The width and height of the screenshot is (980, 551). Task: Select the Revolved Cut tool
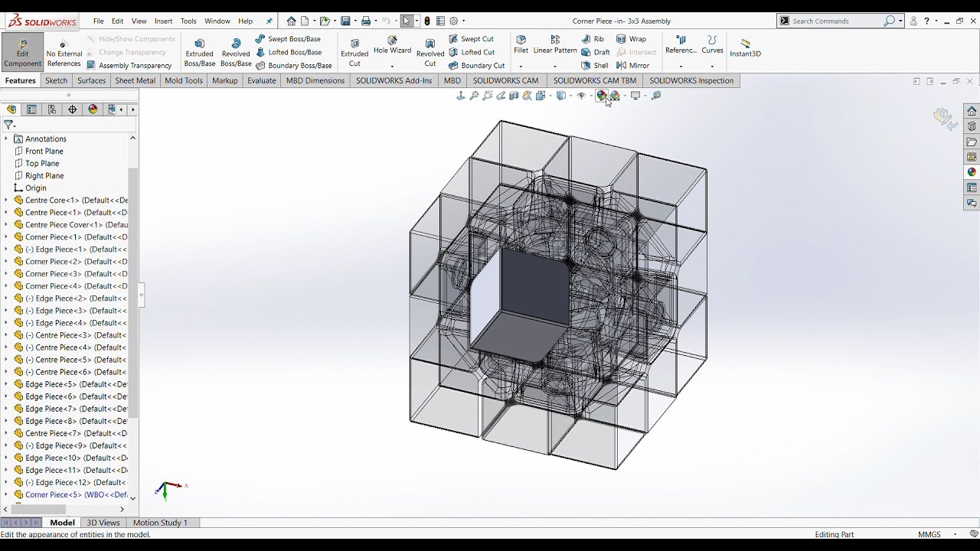[x=430, y=53]
